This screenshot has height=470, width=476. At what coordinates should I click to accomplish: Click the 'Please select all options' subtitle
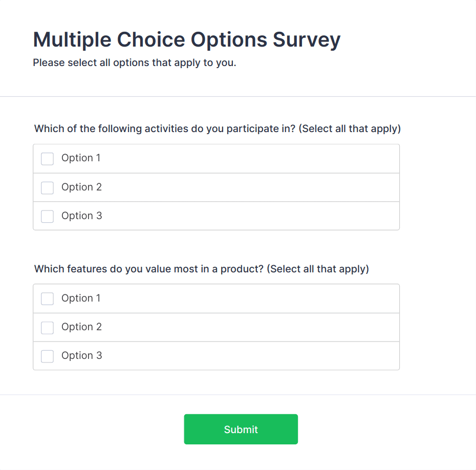tap(135, 63)
